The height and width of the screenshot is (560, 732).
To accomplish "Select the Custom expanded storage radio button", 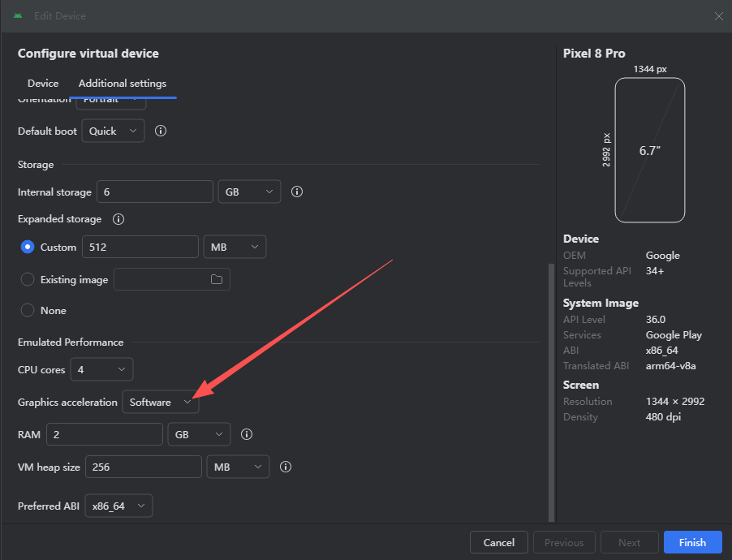I will (28, 247).
